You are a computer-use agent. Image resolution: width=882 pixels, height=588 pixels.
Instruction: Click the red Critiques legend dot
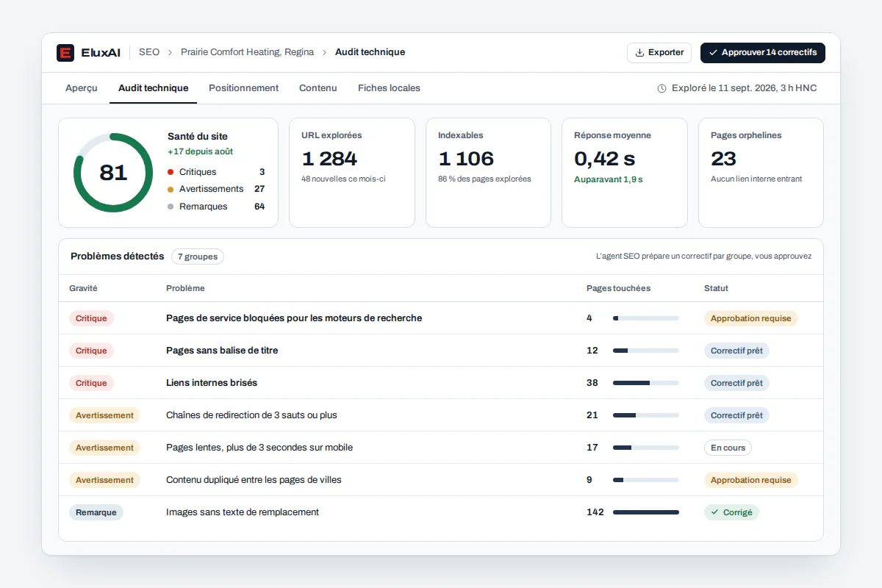click(171, 172)
